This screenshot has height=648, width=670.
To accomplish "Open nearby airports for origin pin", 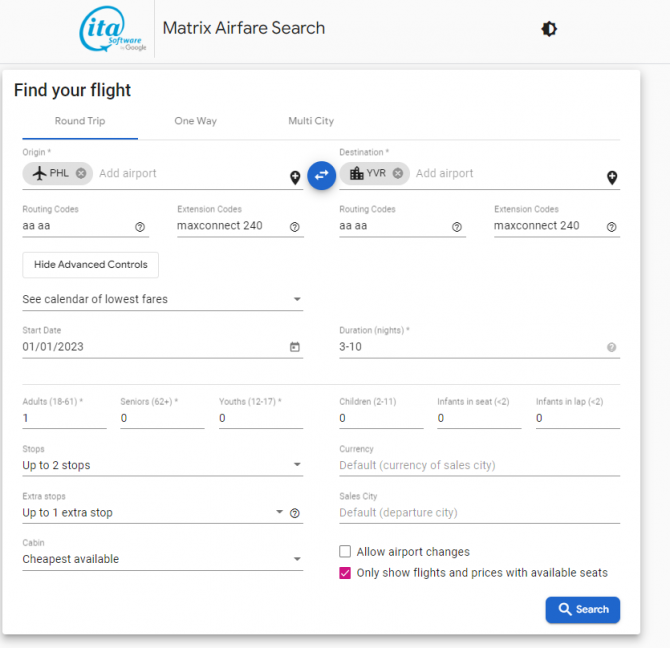I will [x=295, y=177].
